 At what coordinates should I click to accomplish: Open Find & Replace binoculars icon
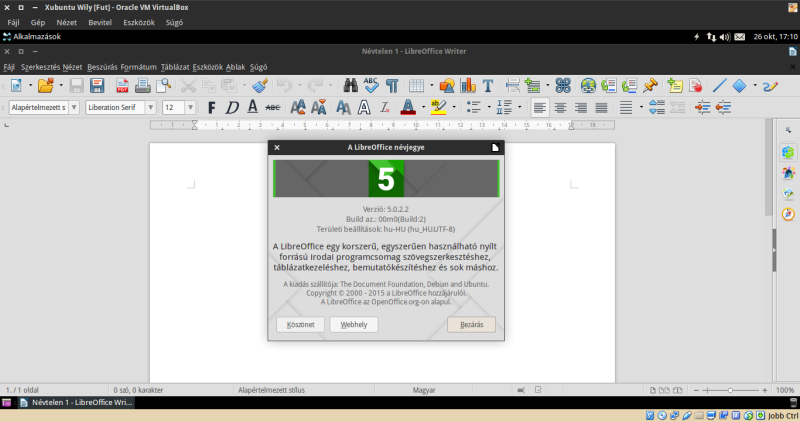pyautogui.click(x=351, y=85)
